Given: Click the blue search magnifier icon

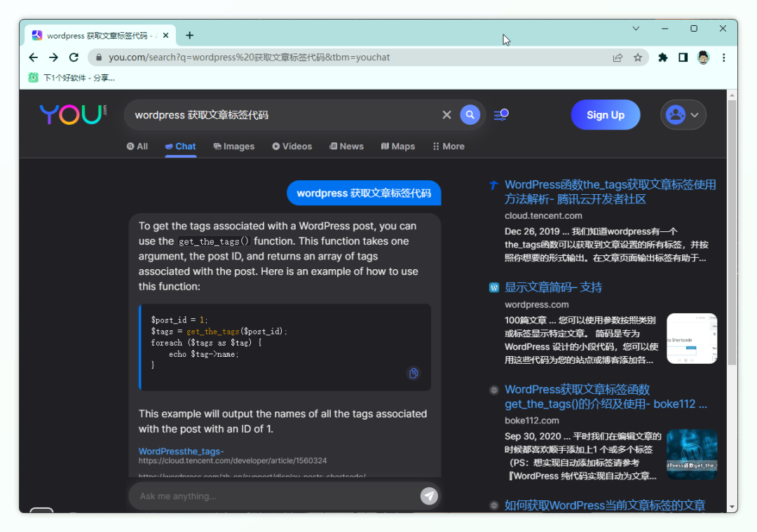Looking at the screenshot, I should point(470,114).
